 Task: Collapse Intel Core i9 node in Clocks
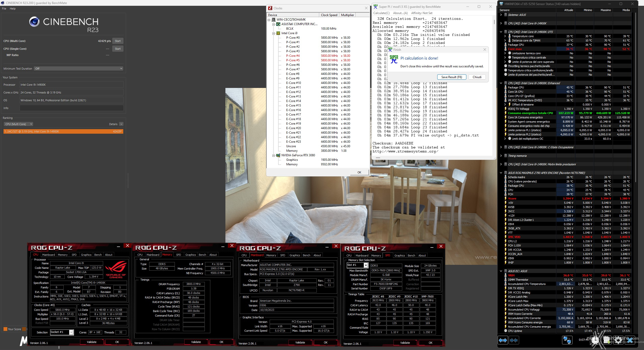click(x=273, y=33)
